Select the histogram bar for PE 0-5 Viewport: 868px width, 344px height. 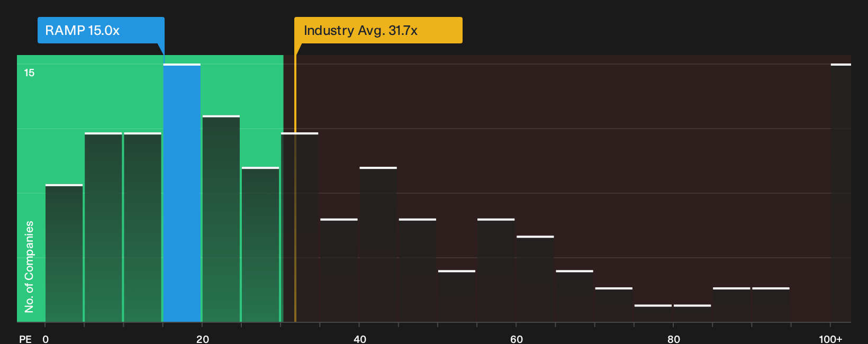(x=64, y=253)
